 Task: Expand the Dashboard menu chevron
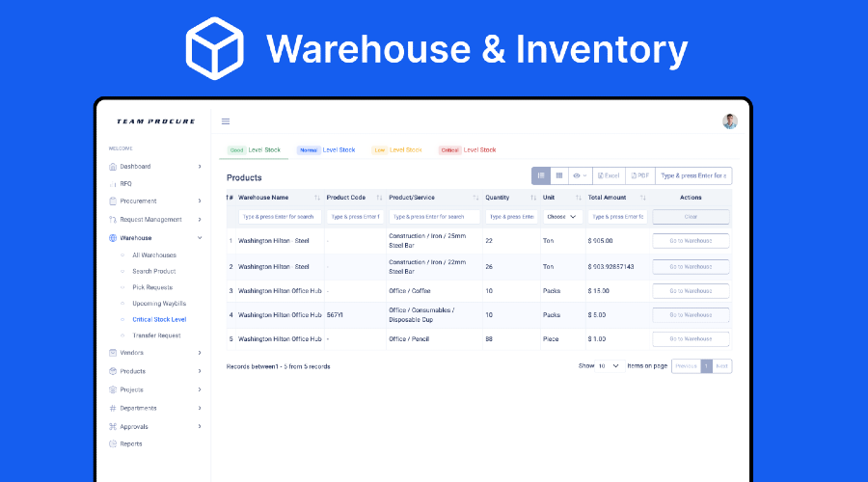pyautogui.click(x=200, y=167)
